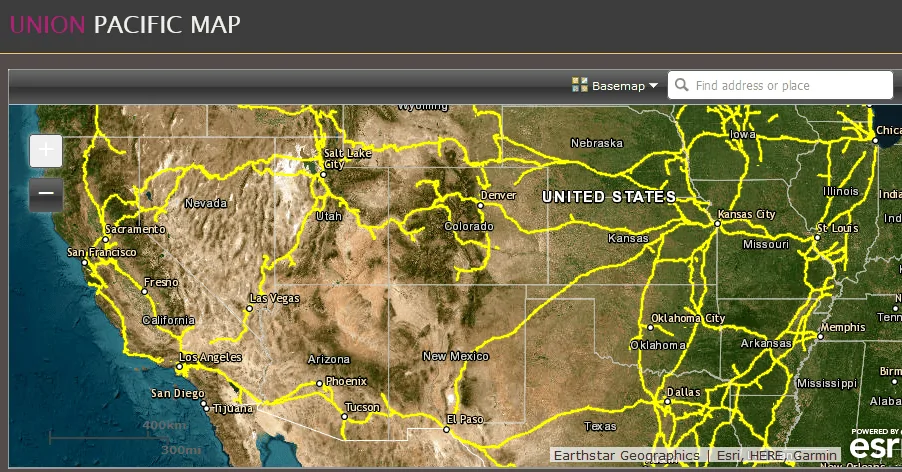The image size is (902, 472).
Task: Click the New Mexico state label
Action: pyautogui.click(x=456, y=356)
